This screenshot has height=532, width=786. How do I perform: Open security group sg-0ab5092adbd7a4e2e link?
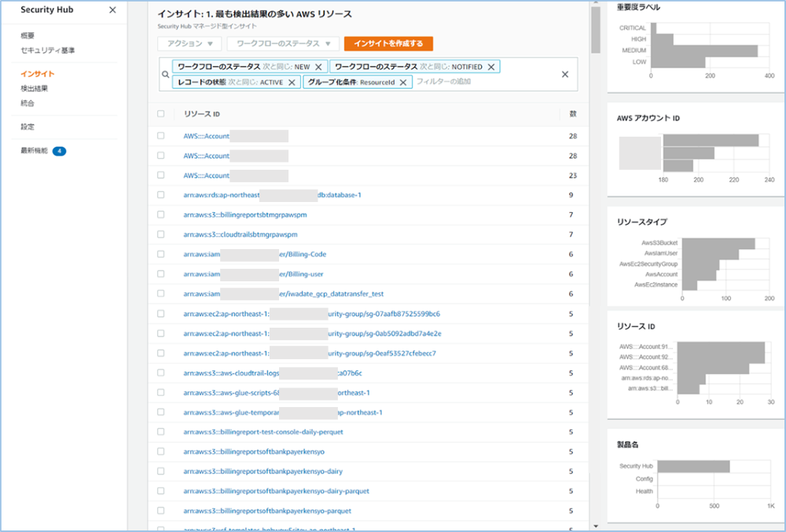coord(312,334)
